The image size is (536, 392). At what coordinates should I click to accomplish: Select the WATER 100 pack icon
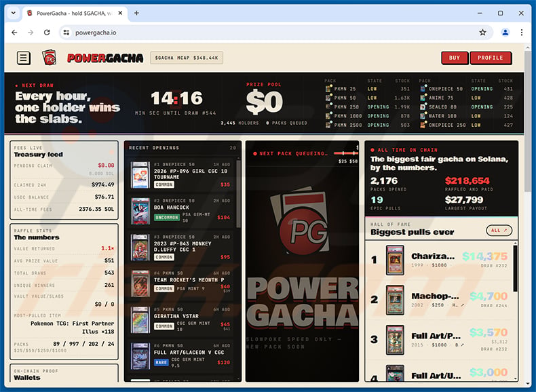[423, 116]
